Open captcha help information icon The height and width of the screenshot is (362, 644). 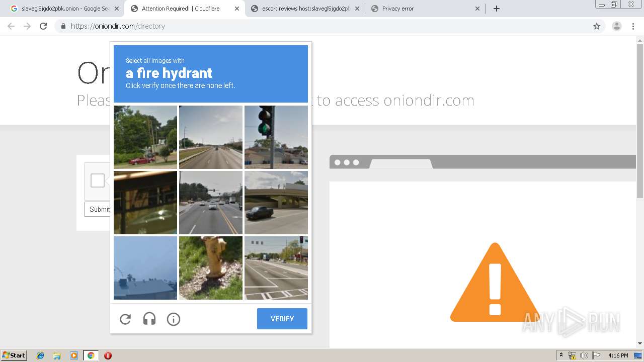[174, 319]
